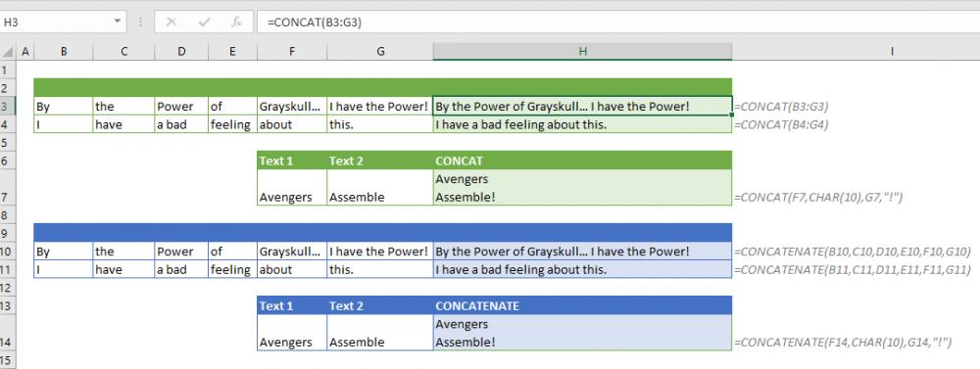Select column B header

pyautogui.click(x=63, y=52)
